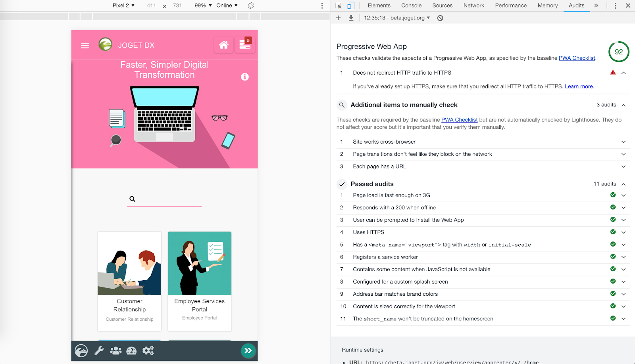Switch to the Elements tab
Screen dimensions: 635x364
pos(379,6)
